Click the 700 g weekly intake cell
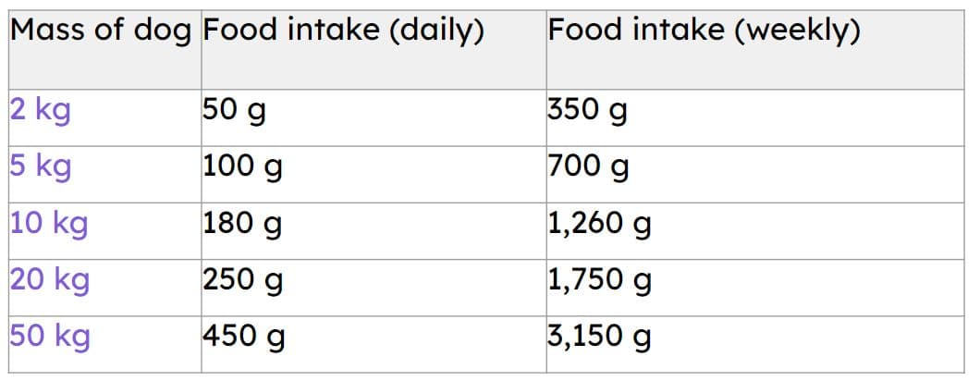This screenshot has height=381, width=980. [588, 167]
